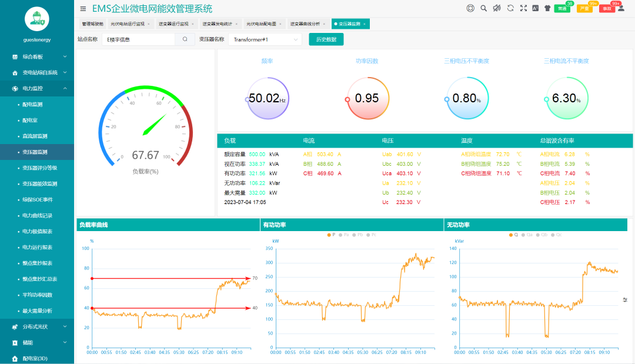The image size is (635, 364).
Task: Open theme skin shirt icon
Action: click(547, 8)
